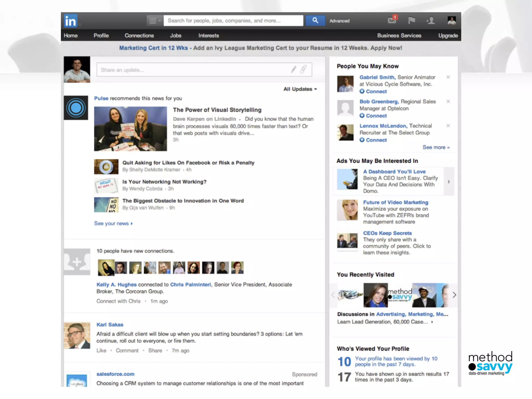Expand See your news

(113, 224)
